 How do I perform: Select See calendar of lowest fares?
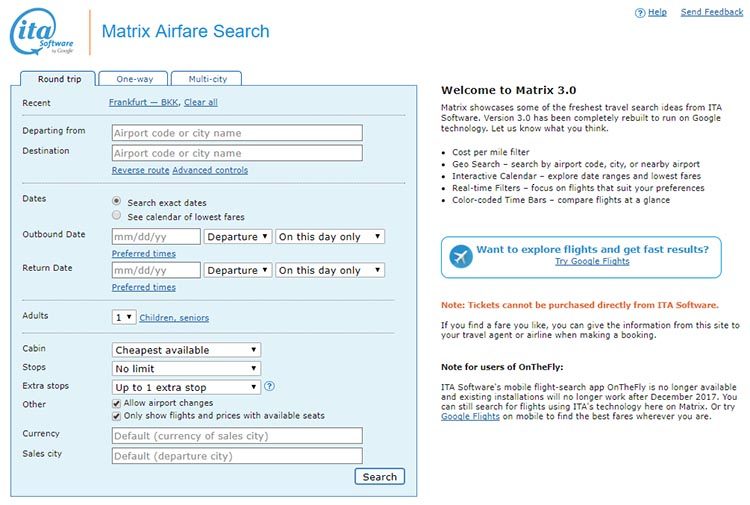pyautogui.click(x=117, y=216)
